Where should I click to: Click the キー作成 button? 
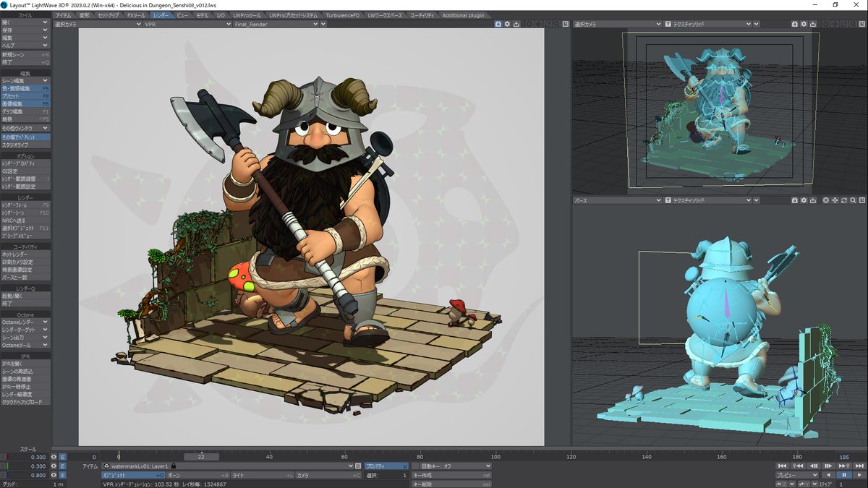tap(451, 475)
